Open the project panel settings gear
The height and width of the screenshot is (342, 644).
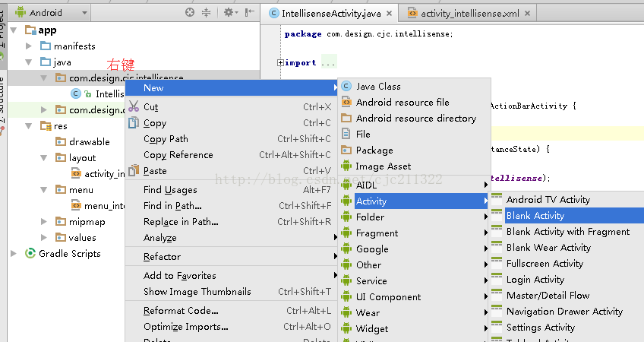click(x=228, y=13)
